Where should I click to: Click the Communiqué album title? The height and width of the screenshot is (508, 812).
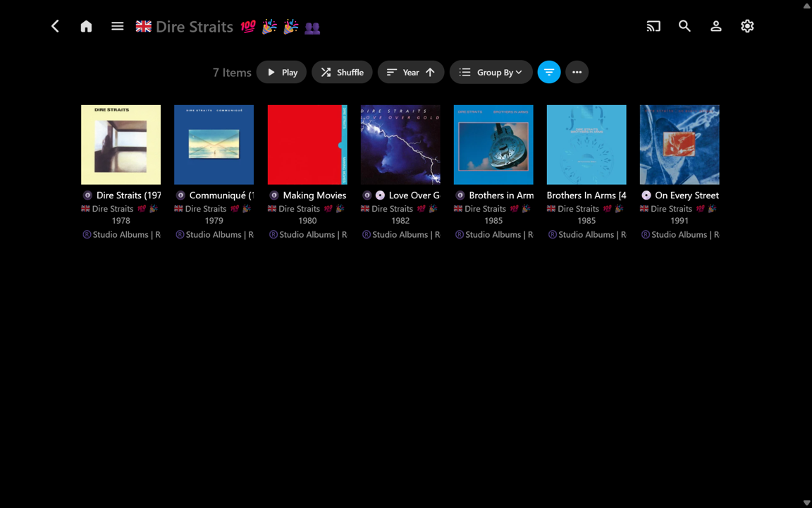pos(221,195)
